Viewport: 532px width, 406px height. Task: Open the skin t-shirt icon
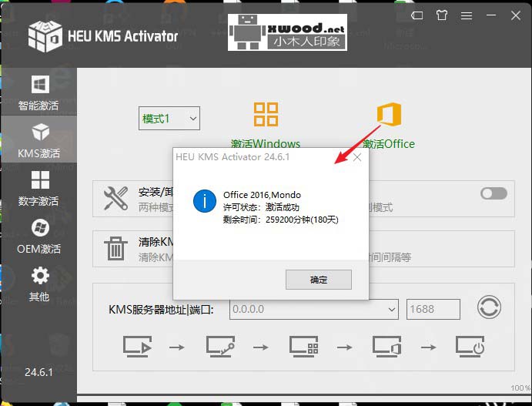point(442,15)
